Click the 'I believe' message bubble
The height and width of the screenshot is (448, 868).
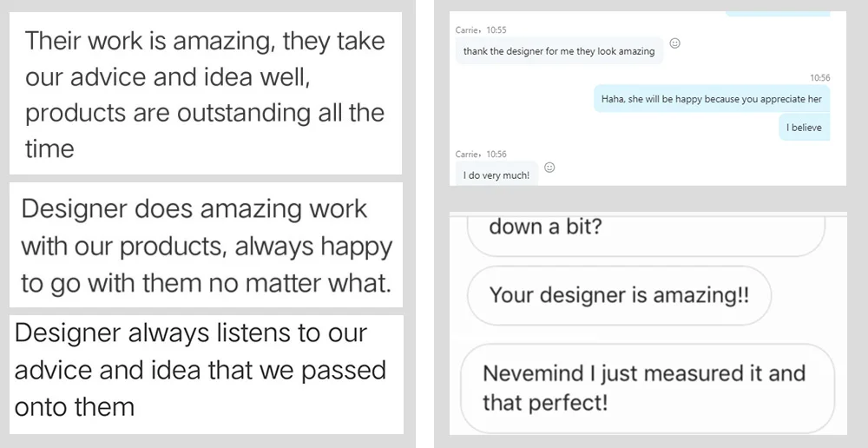(x=803, y=128)
